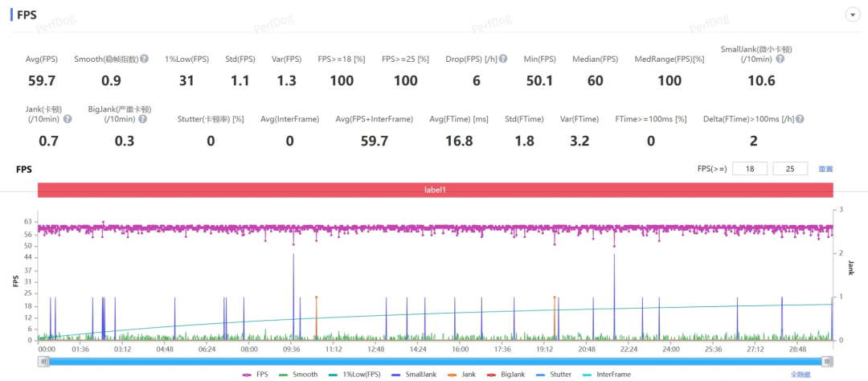Click SmallJank value 10.6
This screenshot has height=381, width=868.
pyautogui.click(x=760, y=81)
